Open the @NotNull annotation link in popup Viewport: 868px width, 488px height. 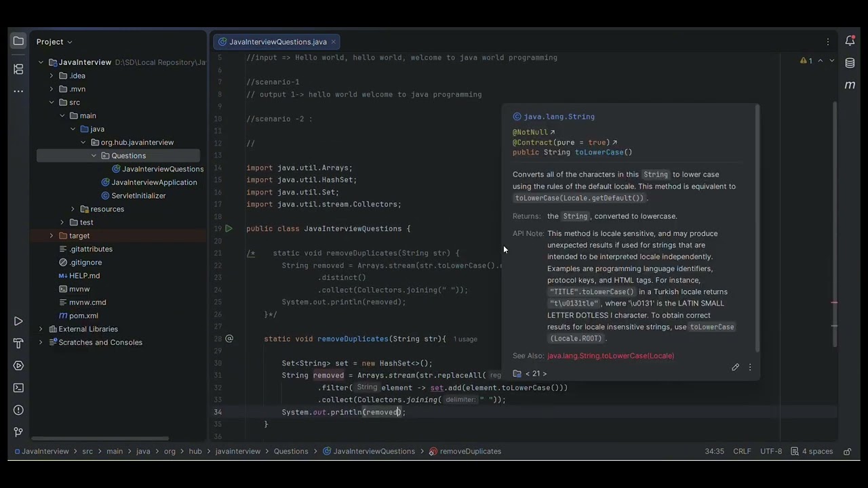pos(534,132)
